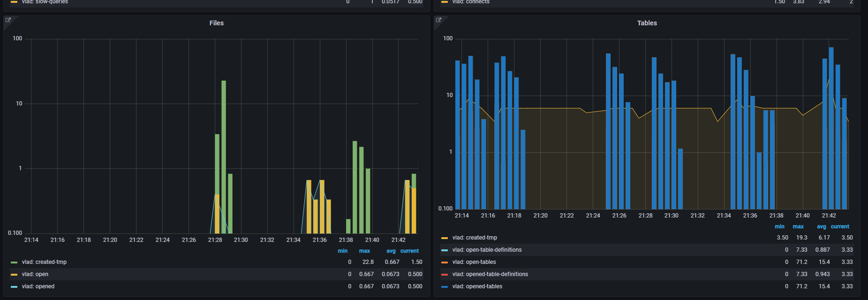Click green color swatch for Files created-tmp

pyautogui.click(x=14, y=262)
